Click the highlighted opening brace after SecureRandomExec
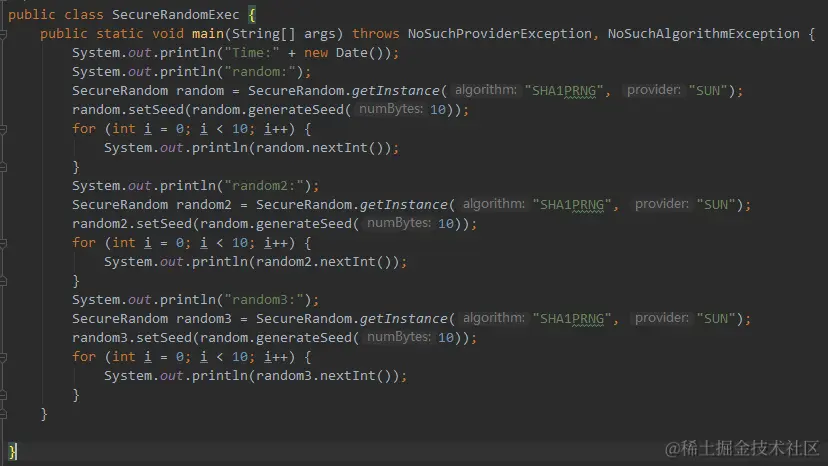This screenshot has width=828, height=466. [x=252, y=15]
